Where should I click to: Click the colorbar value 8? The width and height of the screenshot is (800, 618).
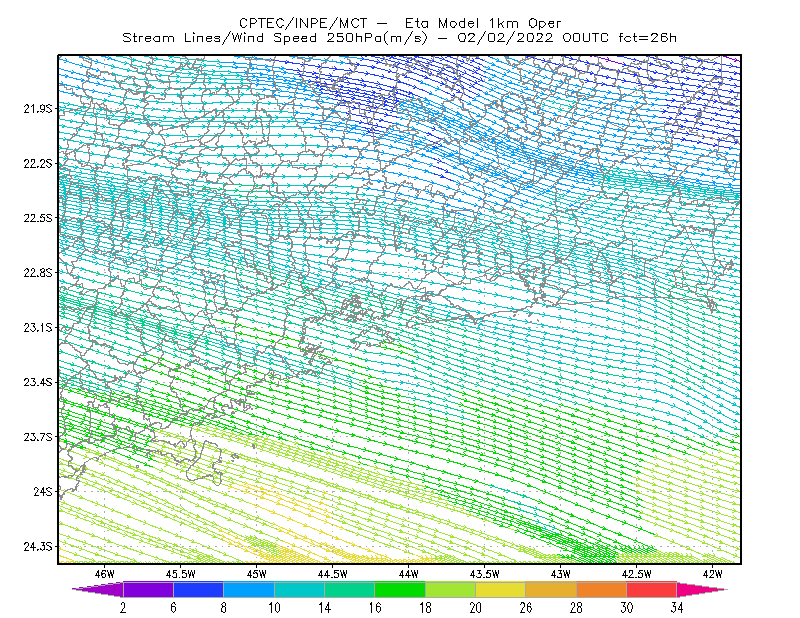coord(223,608)
